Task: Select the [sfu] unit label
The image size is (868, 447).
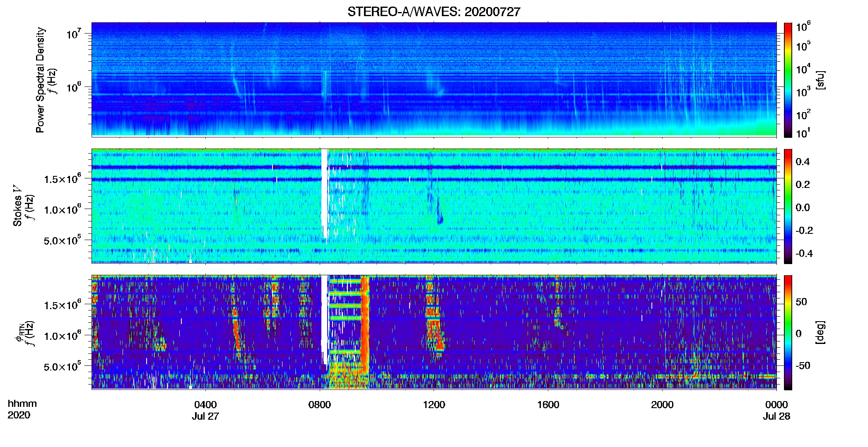Action: pyautogui.click(x=820, y=80)
